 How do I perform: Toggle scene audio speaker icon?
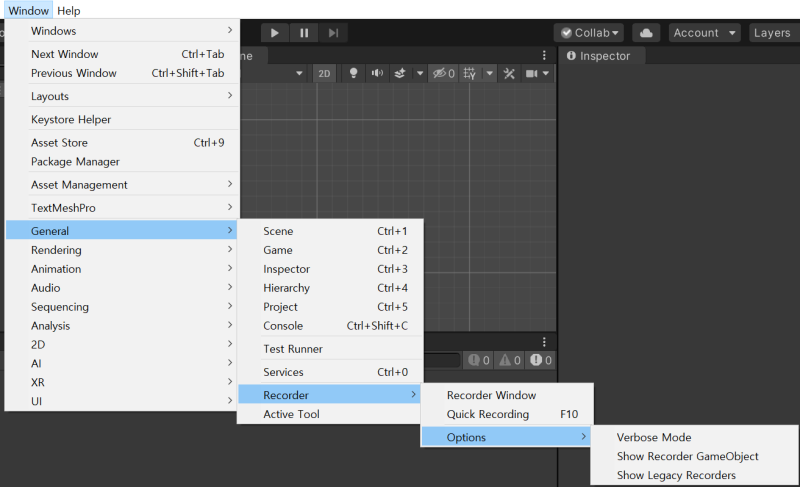point(377,73)
